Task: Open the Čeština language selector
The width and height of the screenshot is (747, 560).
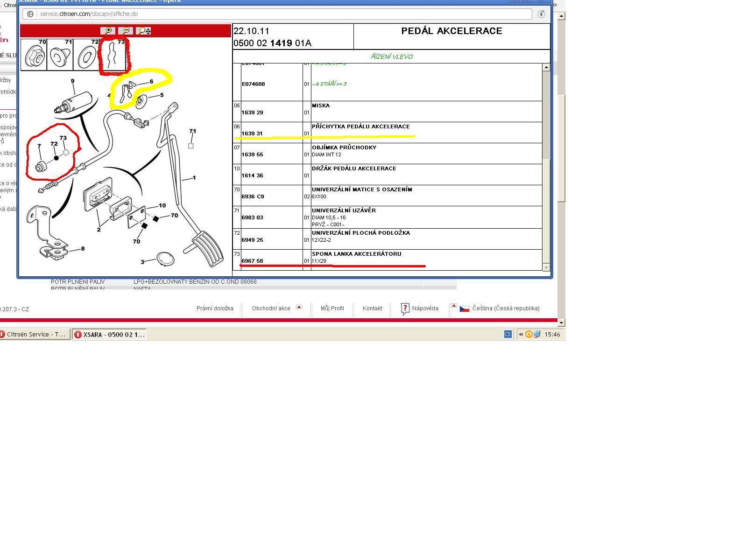Action: [x=506, y=308]
